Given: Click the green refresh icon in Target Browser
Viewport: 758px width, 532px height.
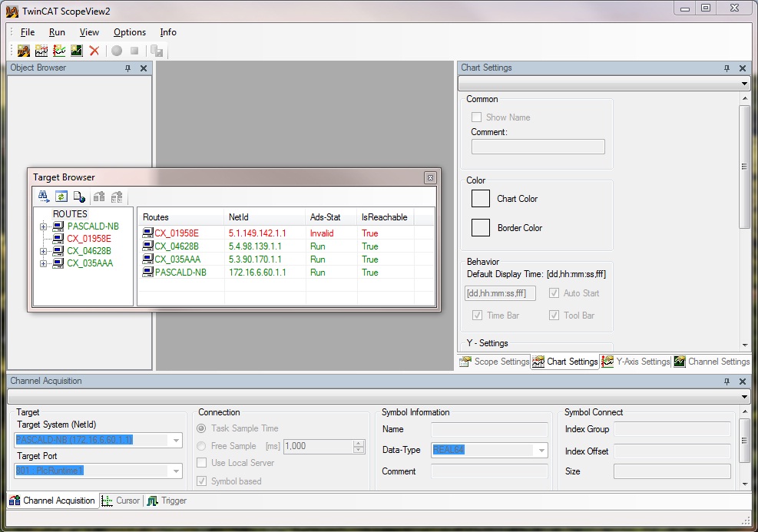Looking at the screenshot, I should [61, 197].
